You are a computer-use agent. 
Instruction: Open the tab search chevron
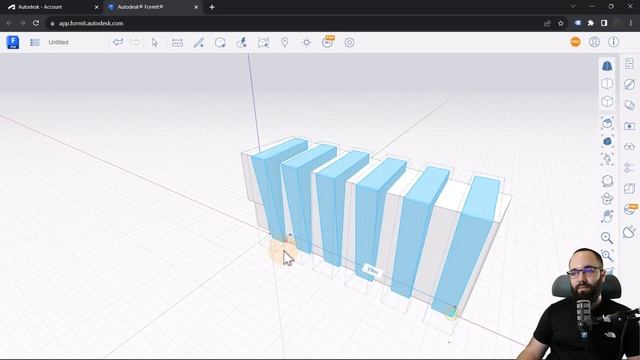pyautogui.click(x=573, y=7)
